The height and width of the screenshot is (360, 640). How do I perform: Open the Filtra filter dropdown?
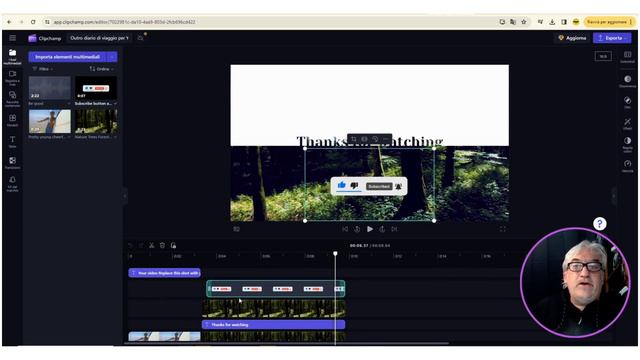(x=42, y=69)
